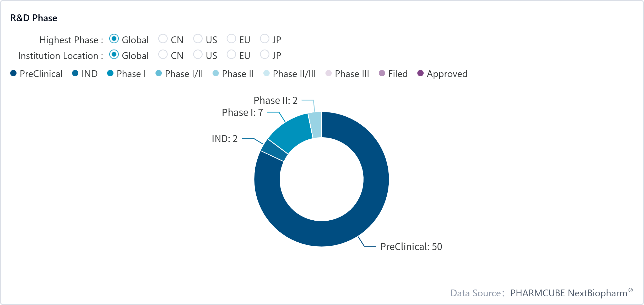Toggle the Approved legend dot
Viewport: 644px width, 305px height.
point(420,73)
